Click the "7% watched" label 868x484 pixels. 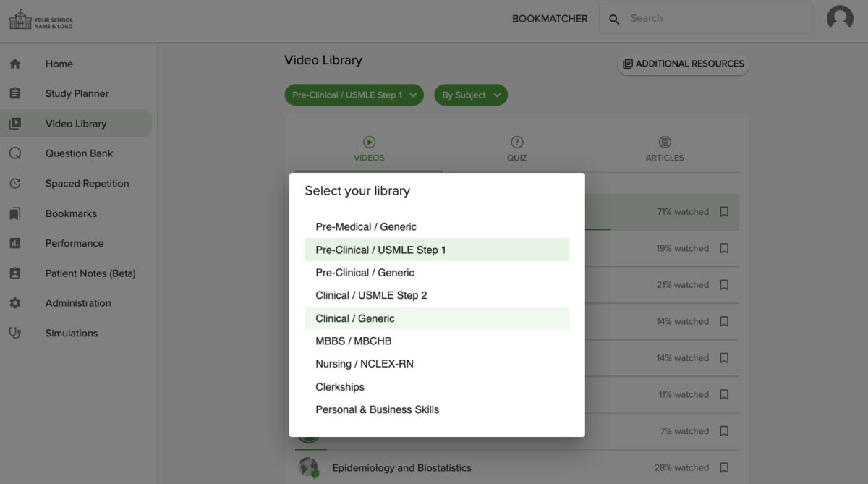(x=684, y=431)
